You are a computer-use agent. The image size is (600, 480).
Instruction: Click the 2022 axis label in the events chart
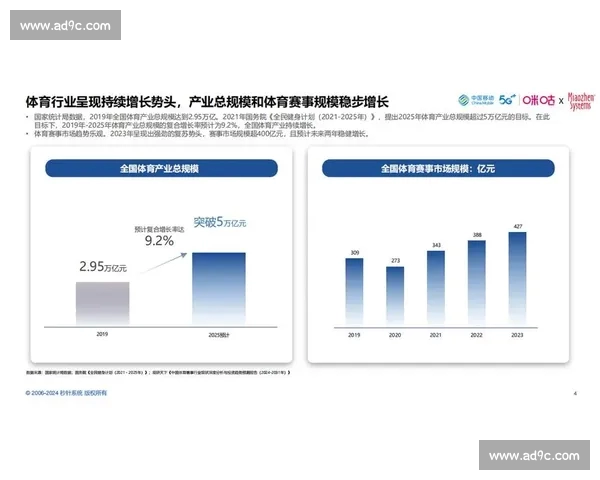point(476,335)
